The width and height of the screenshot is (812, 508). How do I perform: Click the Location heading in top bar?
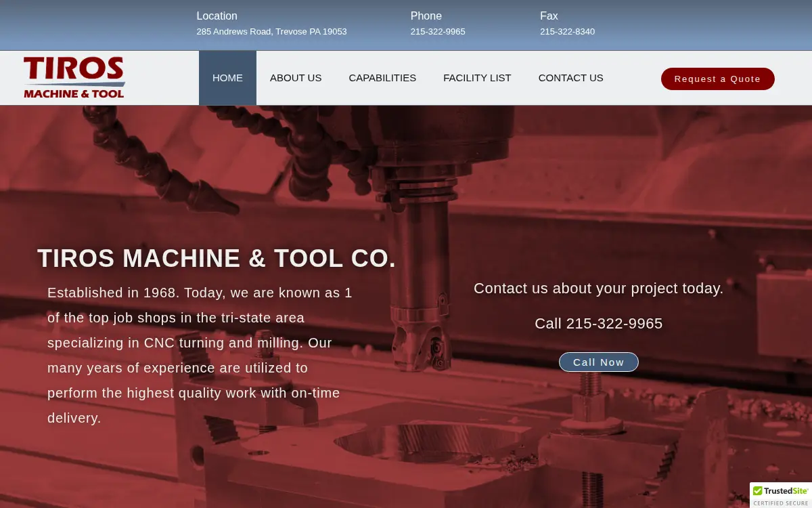(217, 16)
